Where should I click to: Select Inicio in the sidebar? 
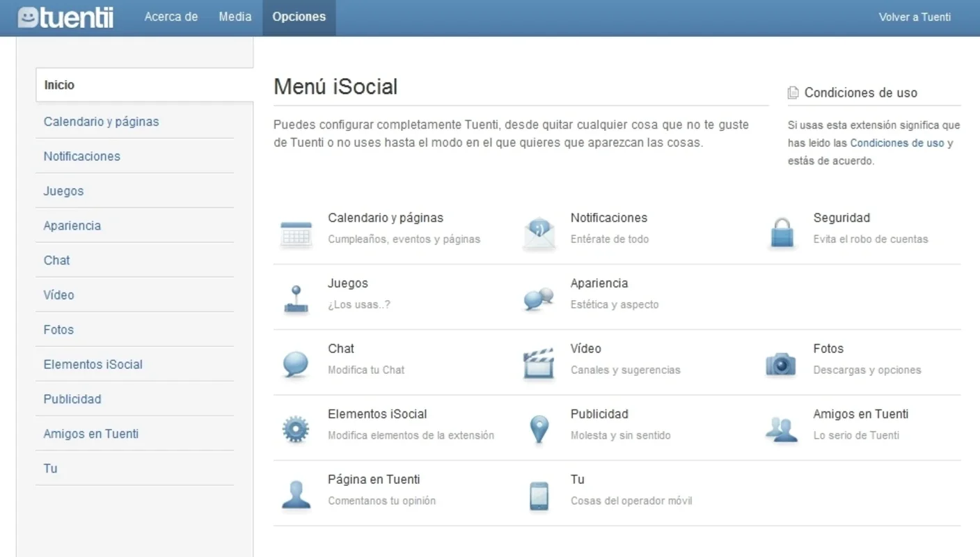coord(144,85)
